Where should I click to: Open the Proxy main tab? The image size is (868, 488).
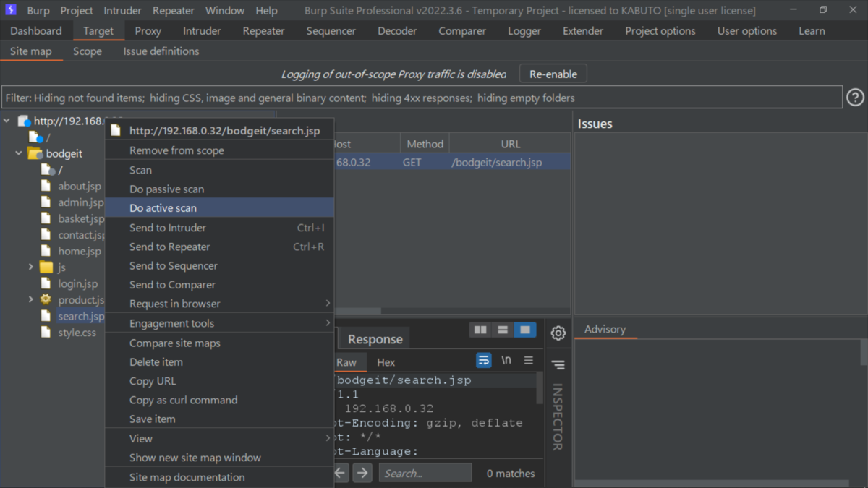pyautogui.click(x=148, y=31)
